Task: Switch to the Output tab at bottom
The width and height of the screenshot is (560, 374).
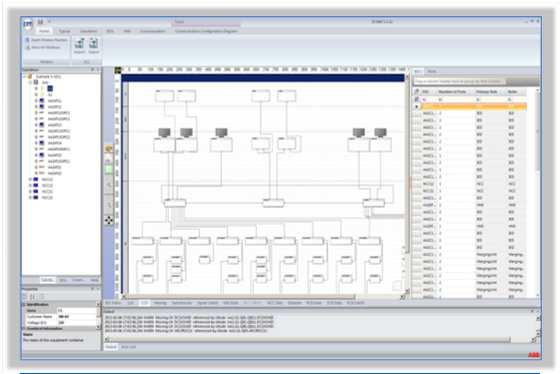Action: (x=111, y=347)
